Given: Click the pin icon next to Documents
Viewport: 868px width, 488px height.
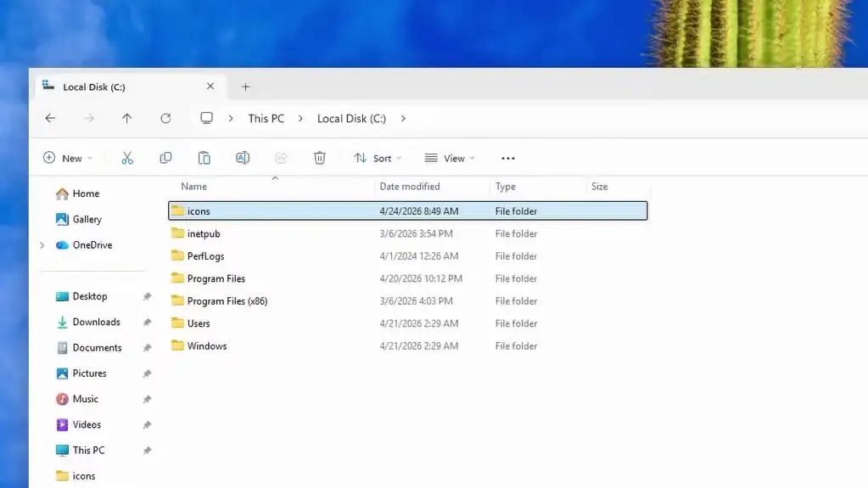Looking at the screenshot, I should (147, 348).
